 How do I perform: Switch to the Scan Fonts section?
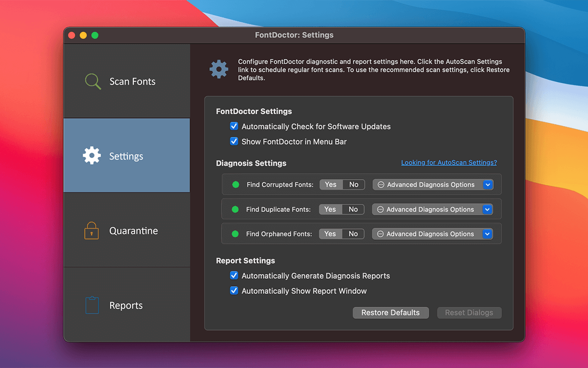(127, 81)
